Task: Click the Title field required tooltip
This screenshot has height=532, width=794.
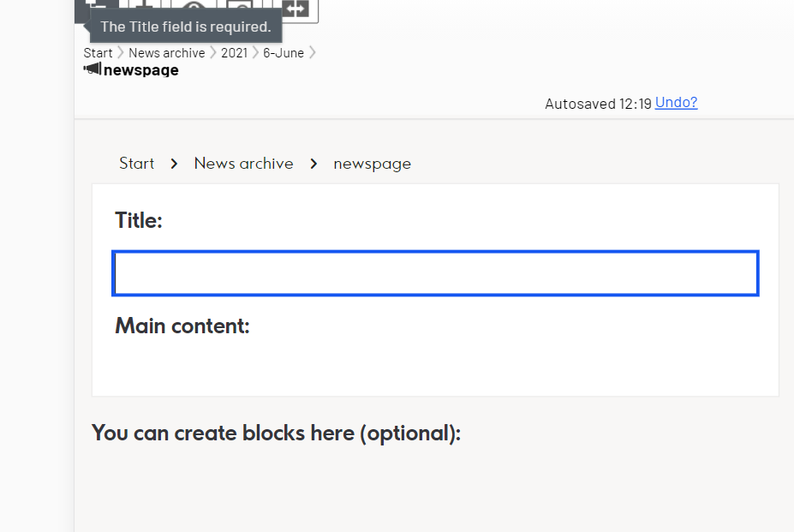Action: click(185, 27)
